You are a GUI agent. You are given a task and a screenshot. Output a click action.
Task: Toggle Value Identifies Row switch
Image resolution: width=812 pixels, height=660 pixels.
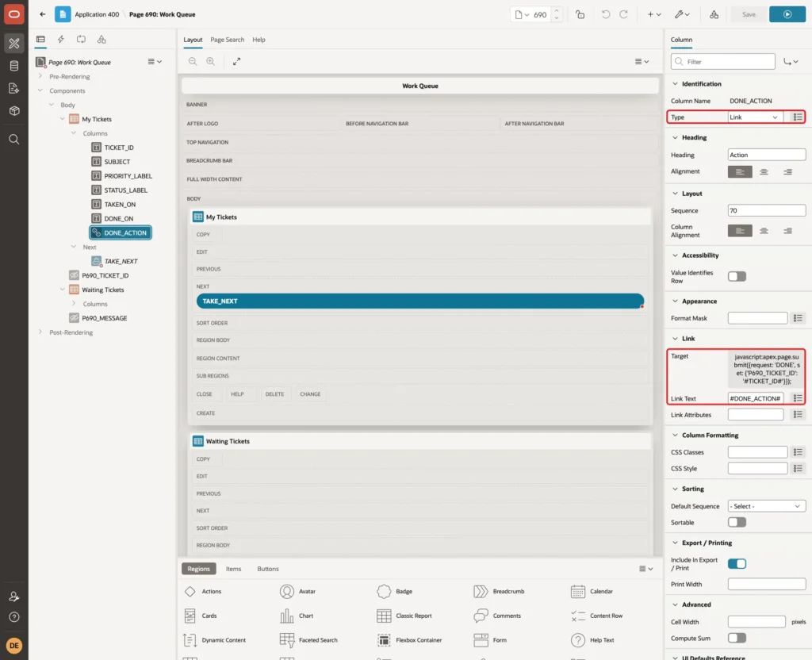(737, 277)
